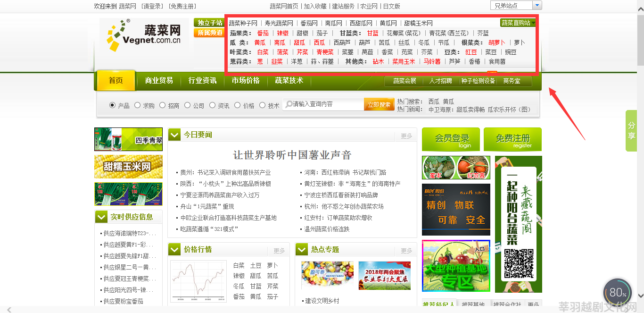644x313 pixels.
Task: Open the 蔬菜种子网 site link
Action: (x=243, y=23)
